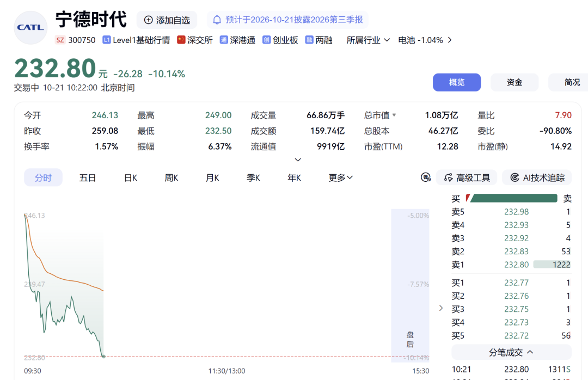Select the 日K chart tab
The image size is (588, 380).
(x=131, y=177)
